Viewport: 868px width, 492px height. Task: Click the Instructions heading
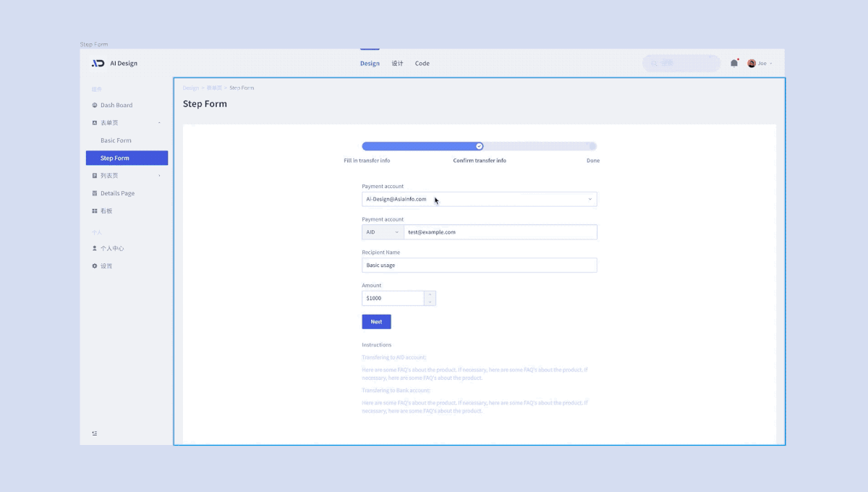(377, 345)
